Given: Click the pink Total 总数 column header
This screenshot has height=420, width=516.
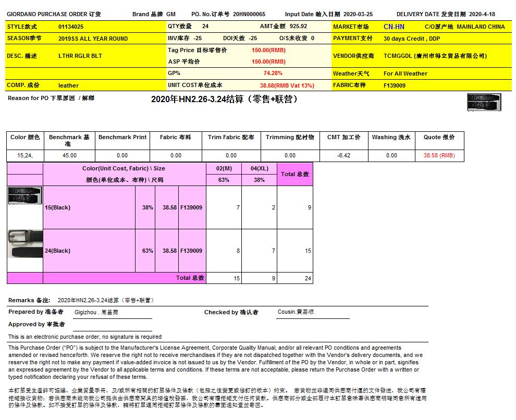Looking at the screenshot, I should point(294,174).
